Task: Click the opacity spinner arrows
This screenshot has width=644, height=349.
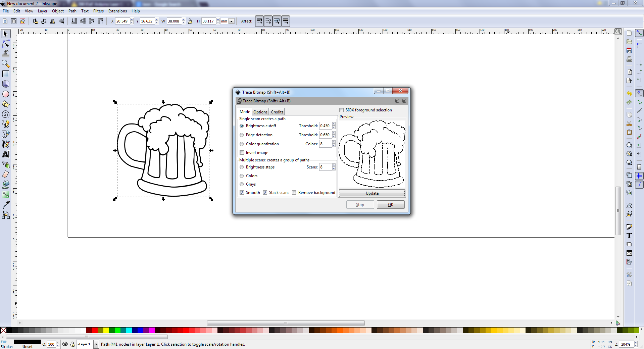Action: pyautogui.click(x=58, y=344)
